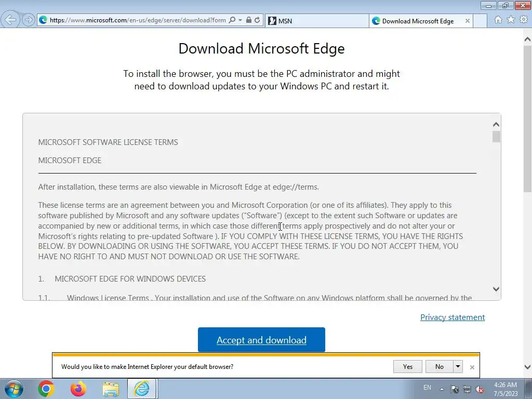
Task: Select the address bar URL field
Action: [x=137, y=20]
